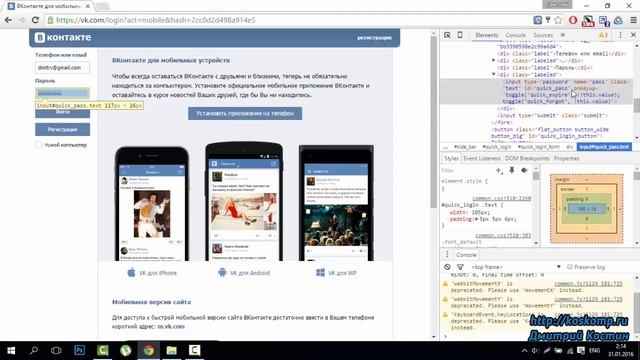Switch to the Elements tab

[487, 35]
